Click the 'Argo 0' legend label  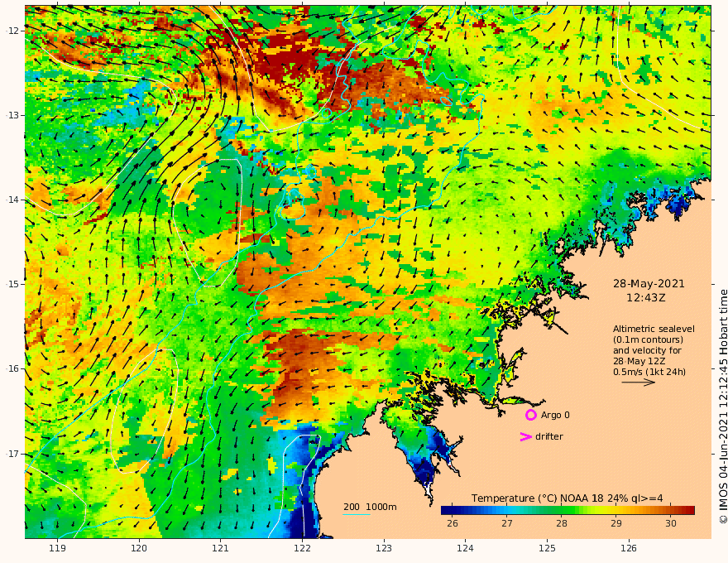coord(555,415)
